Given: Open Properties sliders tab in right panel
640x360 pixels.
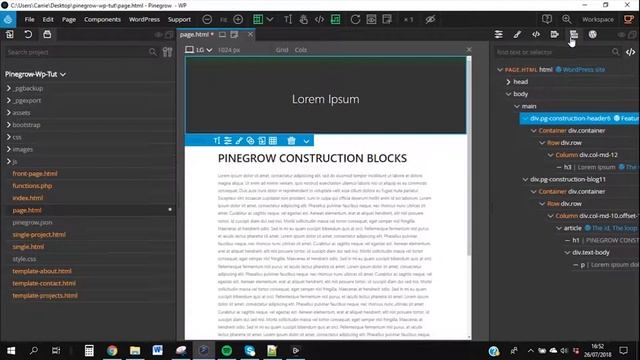Looking at the screenshot, I should 498,35.
